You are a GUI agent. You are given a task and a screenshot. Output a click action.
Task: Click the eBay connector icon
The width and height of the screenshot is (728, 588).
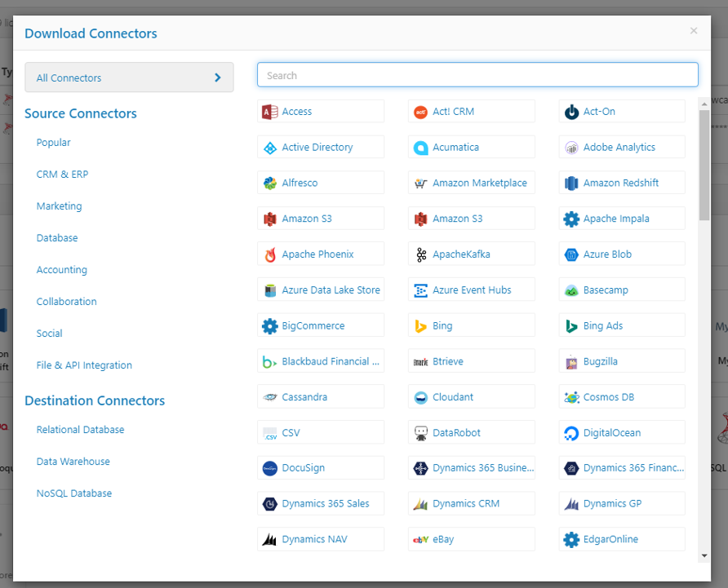(421, 539)
